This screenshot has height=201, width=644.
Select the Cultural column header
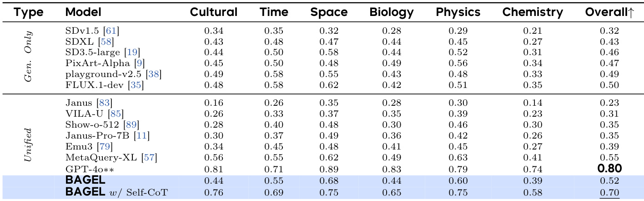tap(214, 12)
